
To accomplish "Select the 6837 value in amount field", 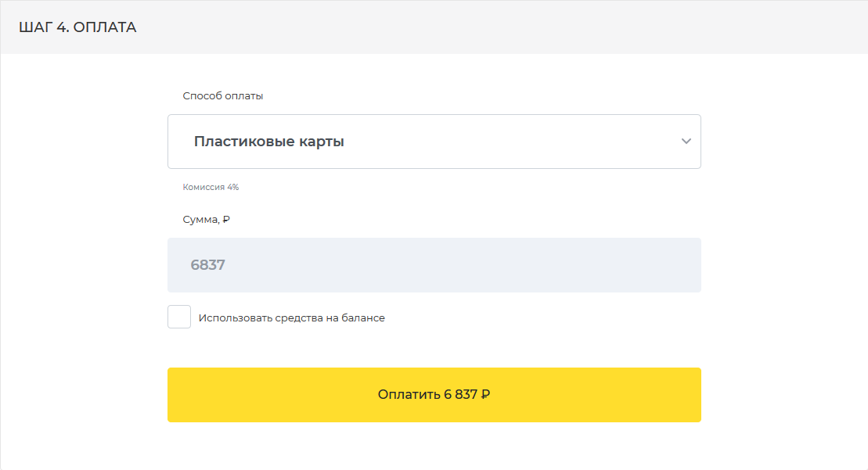I will pyautogui.click(x=207, y=265).
